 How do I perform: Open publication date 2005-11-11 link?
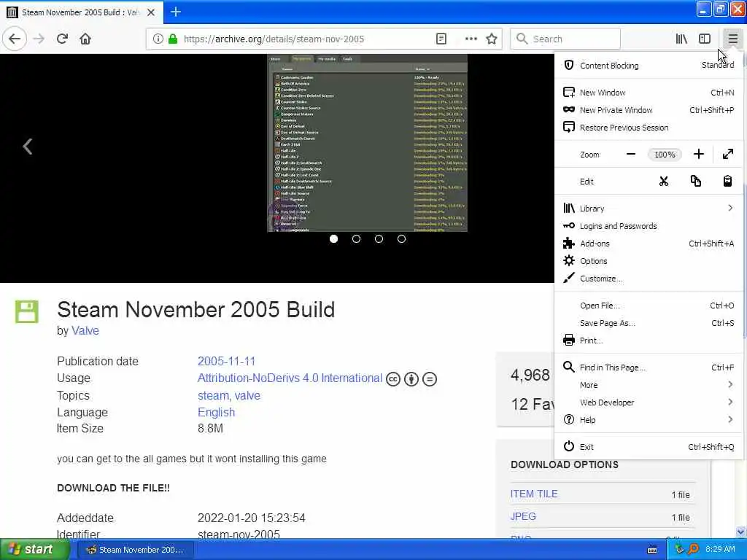tap(226, 361)
